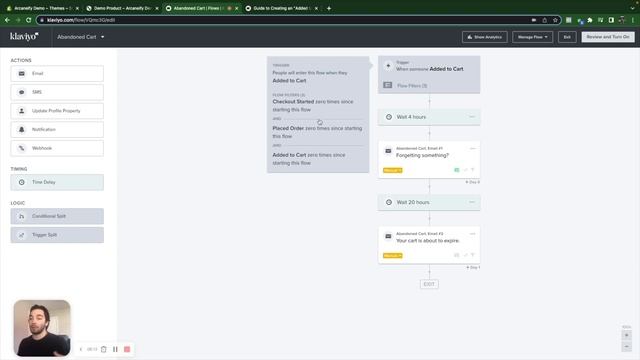This screenshot has height=360, width=640.
Task: Select the Trigger Split logic block
Action: (x=57, y=235)
